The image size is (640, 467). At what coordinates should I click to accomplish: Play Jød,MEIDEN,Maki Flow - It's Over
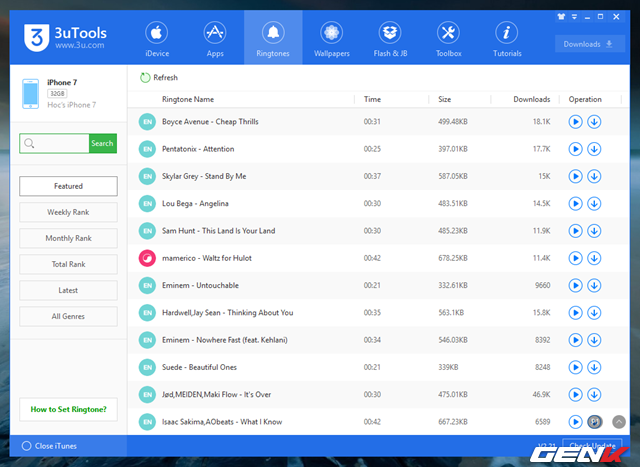576,394
